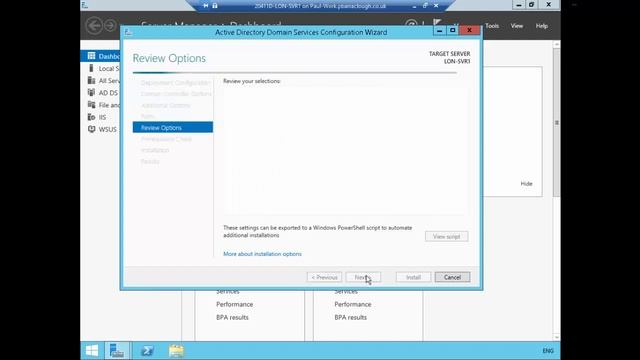Click scroll-down arrow of Server Manager scrollbar
Viewport: 640px width, 360px height.
557,338
